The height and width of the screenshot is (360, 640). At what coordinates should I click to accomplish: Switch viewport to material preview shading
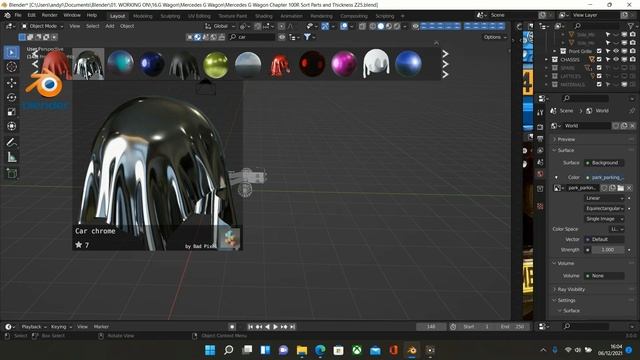tap(389, 26)
